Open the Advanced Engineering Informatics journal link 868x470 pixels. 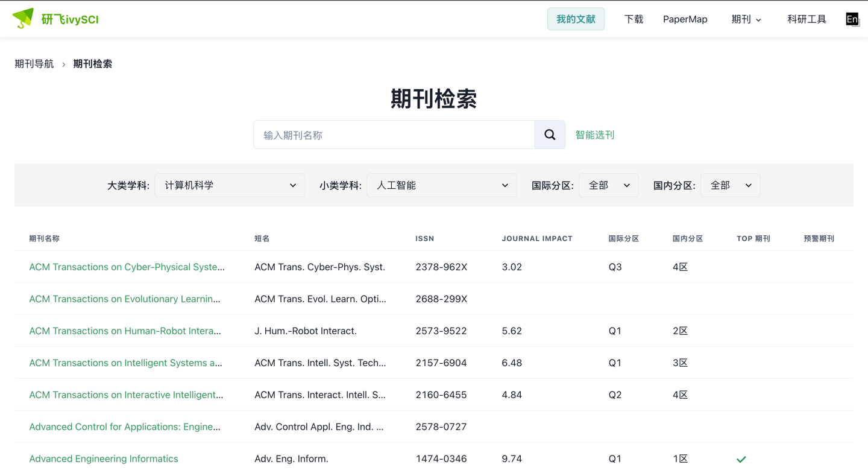tap(104, 459)
